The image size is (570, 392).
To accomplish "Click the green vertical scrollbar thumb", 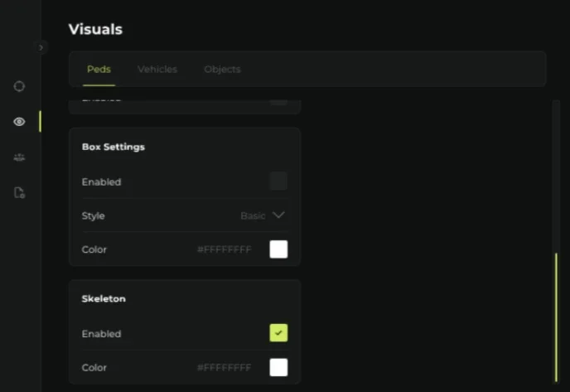I will (x=556, y=317).
